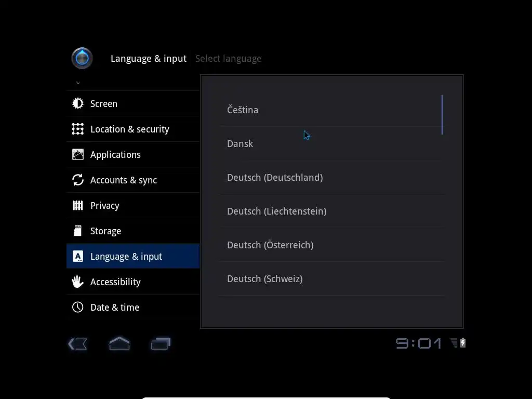Click the Date & time clock icon
This screenshot has height=399, width=532.
click(78, 307)
